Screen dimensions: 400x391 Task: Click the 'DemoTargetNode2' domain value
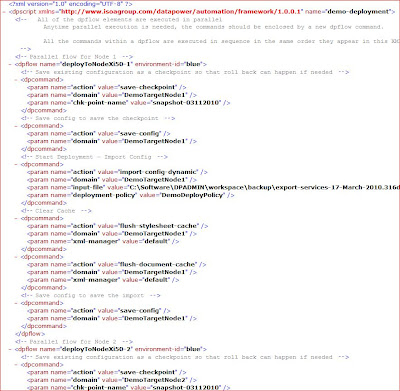tap(155, 380)
